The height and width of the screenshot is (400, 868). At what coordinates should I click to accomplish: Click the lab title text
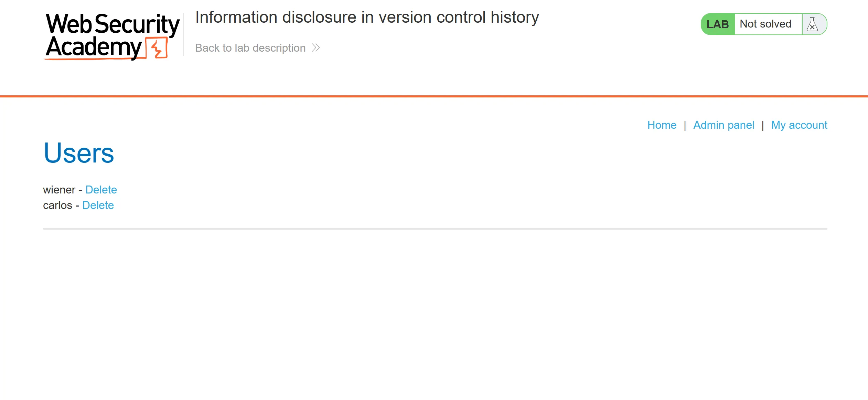pyautogui.click(x=367, y=17)
